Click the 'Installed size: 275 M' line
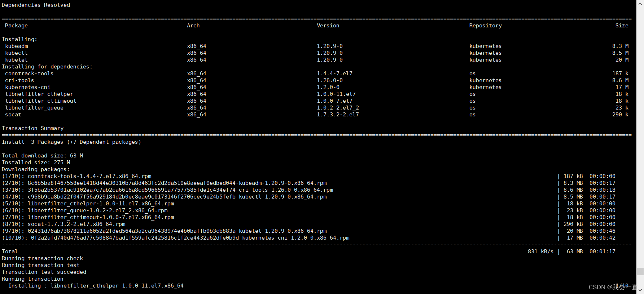The width and height of the screenshot is (644, 294). coord(36,162)
